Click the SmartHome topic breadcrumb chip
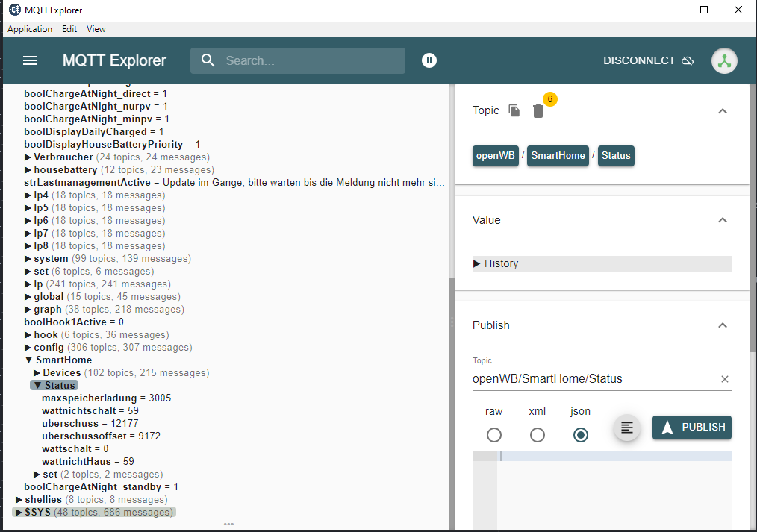 point(558,156)
